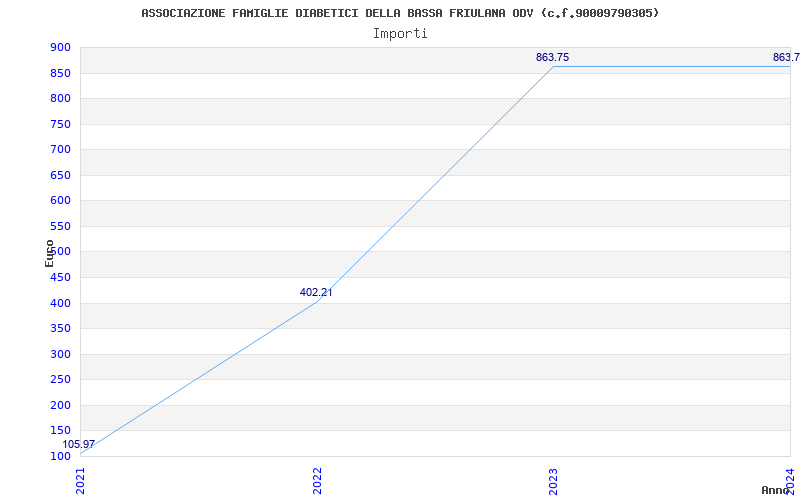800x500 pixels.
Task: Click the line's data point at 2023
Action: [x=554, y=66]
